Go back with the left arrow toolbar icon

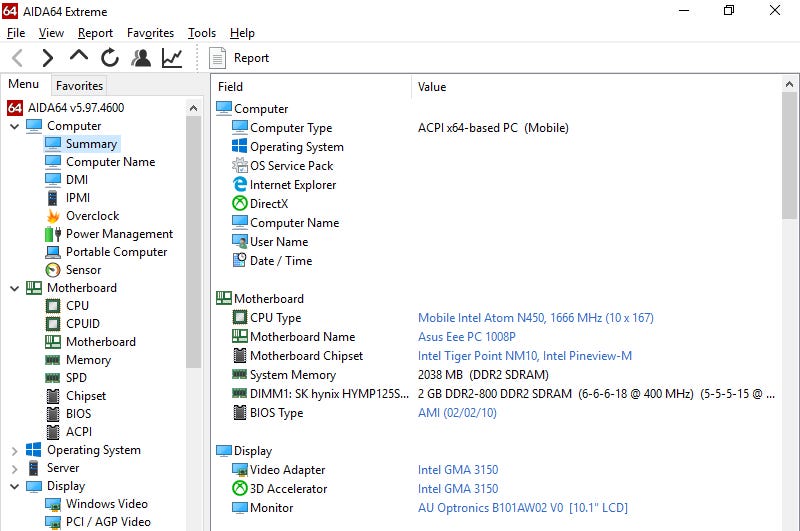click(x=17, y=58)
